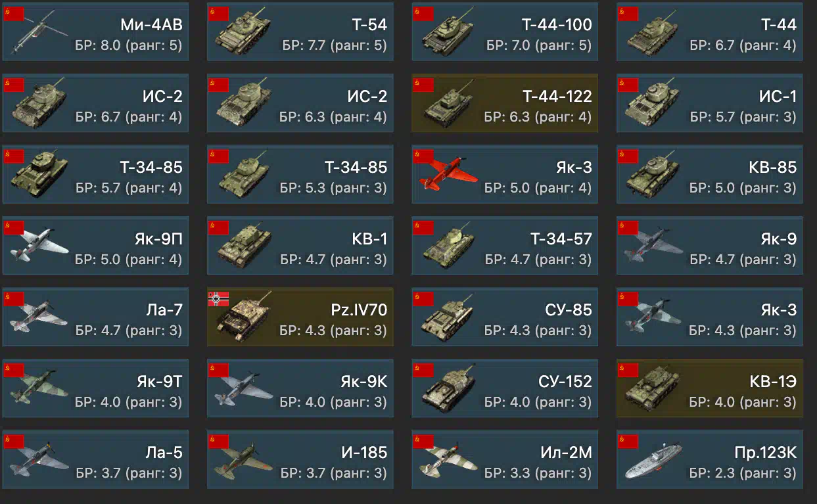Screen dimensions: 817x504
Task: Click the German flag on Pz.IV70 card
Action: click(219, 299)
